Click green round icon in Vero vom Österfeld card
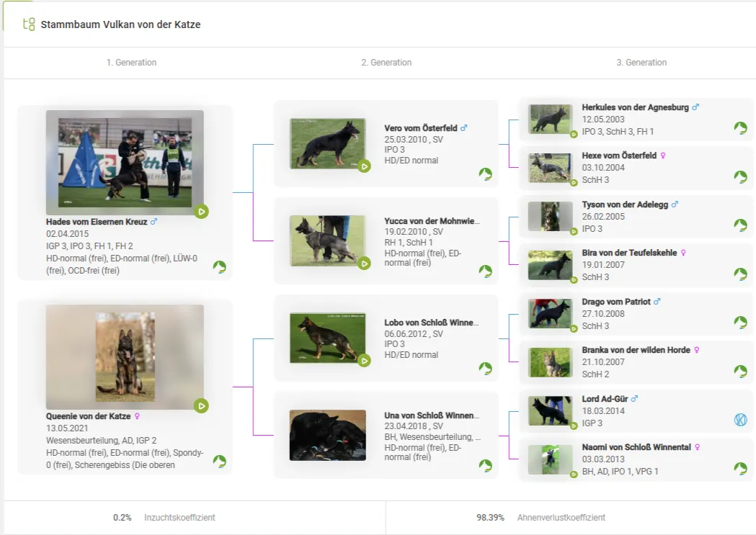 486,174
